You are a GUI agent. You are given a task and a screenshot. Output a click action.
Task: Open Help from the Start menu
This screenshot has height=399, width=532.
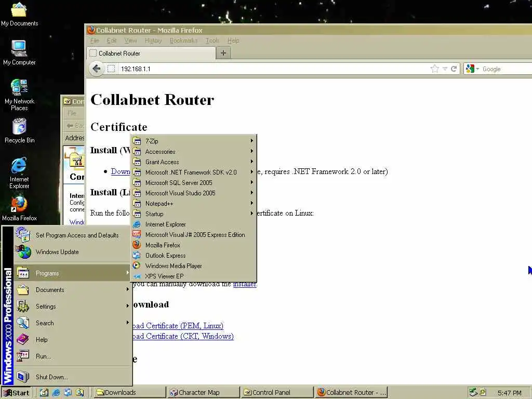73,340
